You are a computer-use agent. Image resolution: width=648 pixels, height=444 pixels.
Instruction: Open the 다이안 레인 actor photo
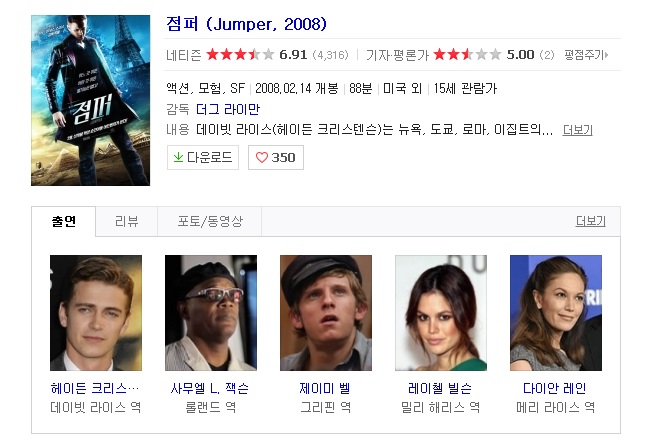(x=556, y=313)
